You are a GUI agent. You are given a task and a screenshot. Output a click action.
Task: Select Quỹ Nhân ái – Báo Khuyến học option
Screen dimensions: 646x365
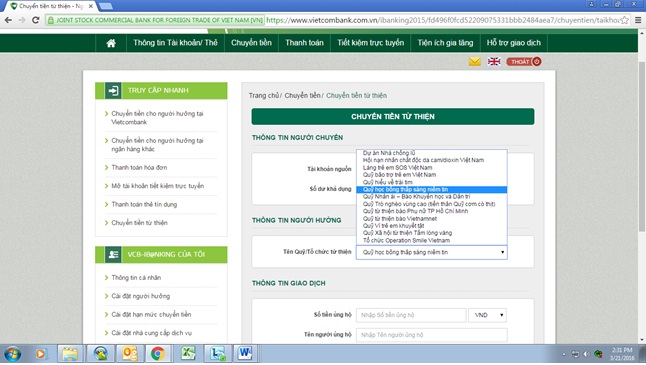431,197
